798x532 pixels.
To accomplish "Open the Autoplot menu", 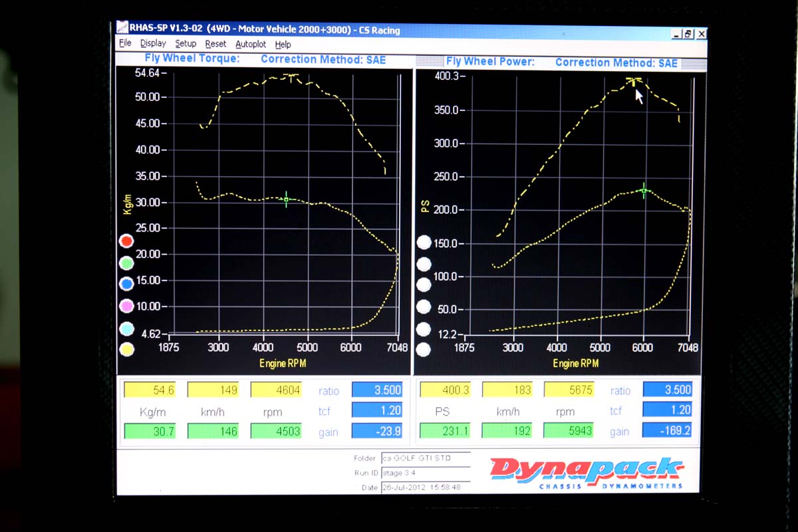I will (251, 45).
